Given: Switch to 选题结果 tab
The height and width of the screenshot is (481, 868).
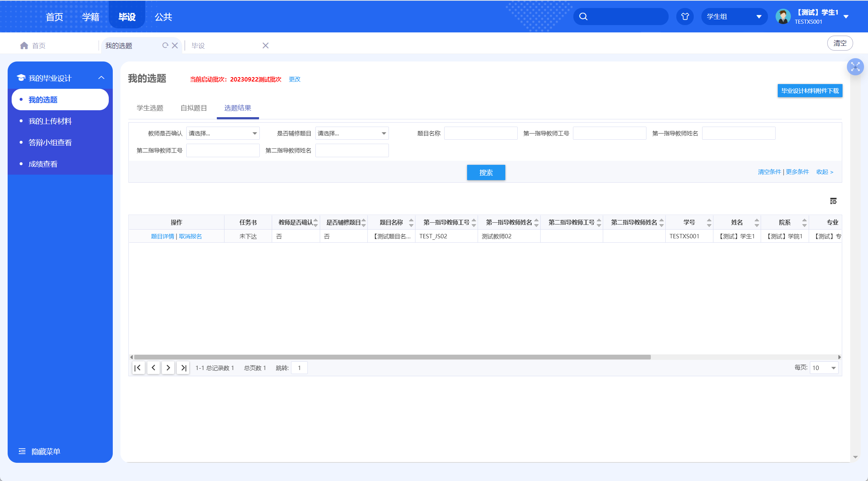Looking at the screenshot, I should pyautogui.click(x=238, y=108).
